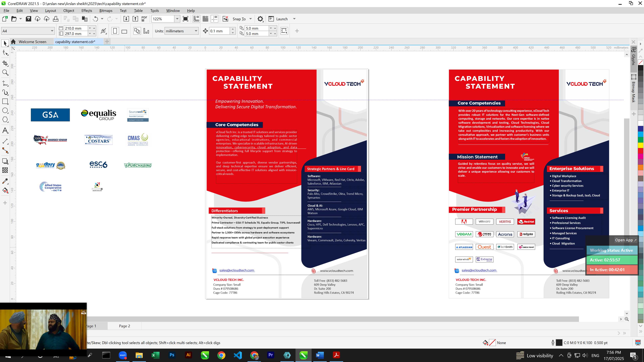
Task: Select the Ellipse tool
Action: 5,111
